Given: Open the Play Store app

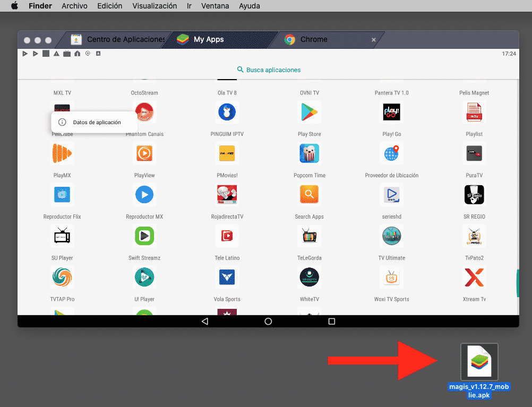Looking at the screenshot, I should 309,112.
